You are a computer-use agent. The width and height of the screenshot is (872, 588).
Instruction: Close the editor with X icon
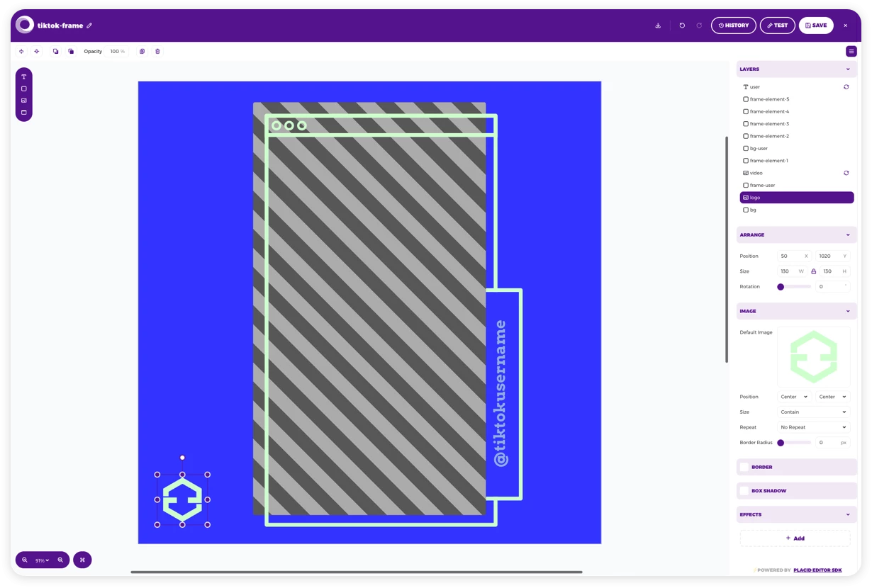click(x=845, y=26)
